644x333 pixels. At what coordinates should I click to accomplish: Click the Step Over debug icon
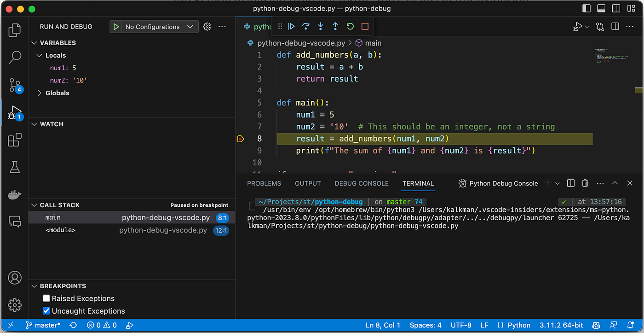[306, 27]
